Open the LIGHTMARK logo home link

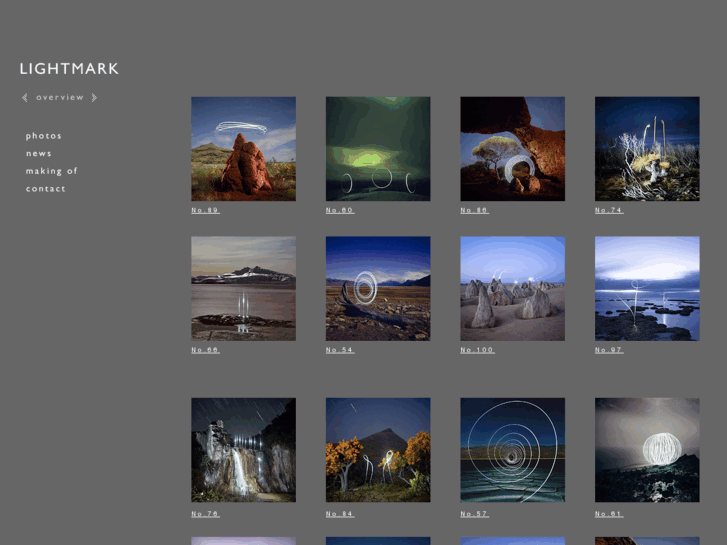tap(69, 69)
